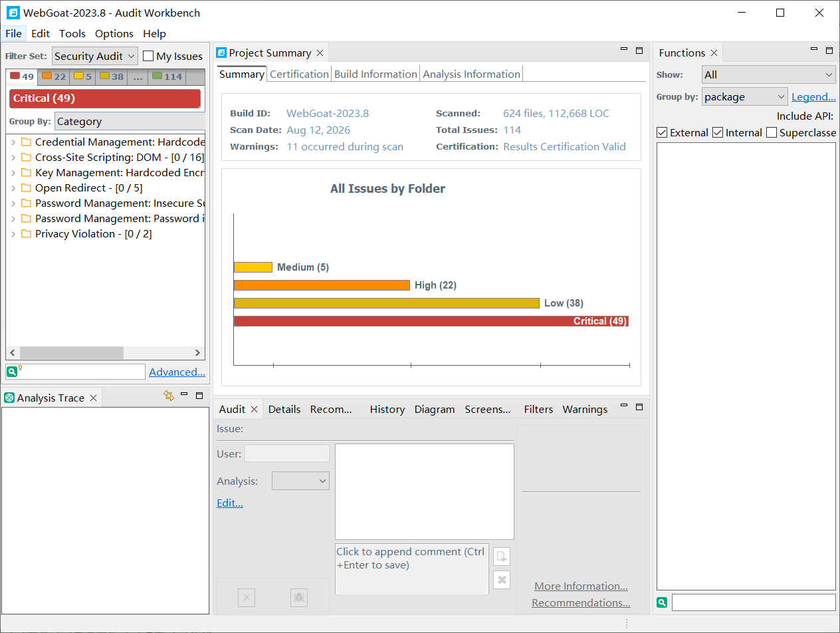Image resolution: width=840 pixels, height=633 pixels.
Task: Close the Project Summary tab
Action: tap(320, 53)
